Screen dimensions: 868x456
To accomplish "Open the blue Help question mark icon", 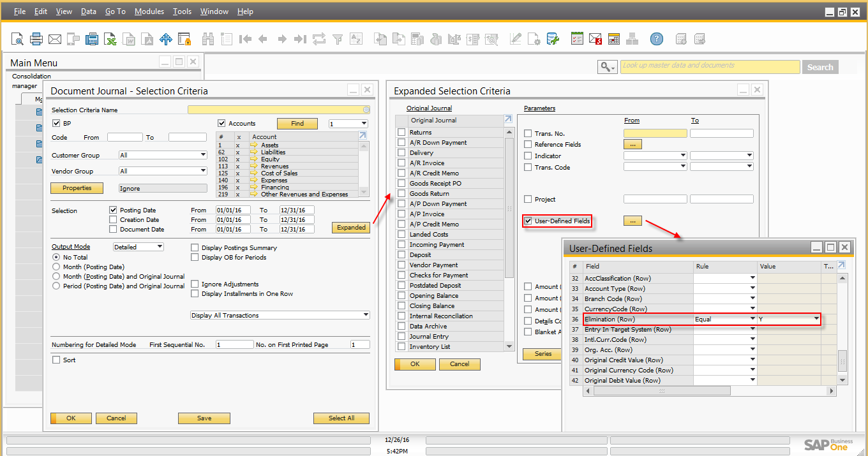I will tap(656, 40).
